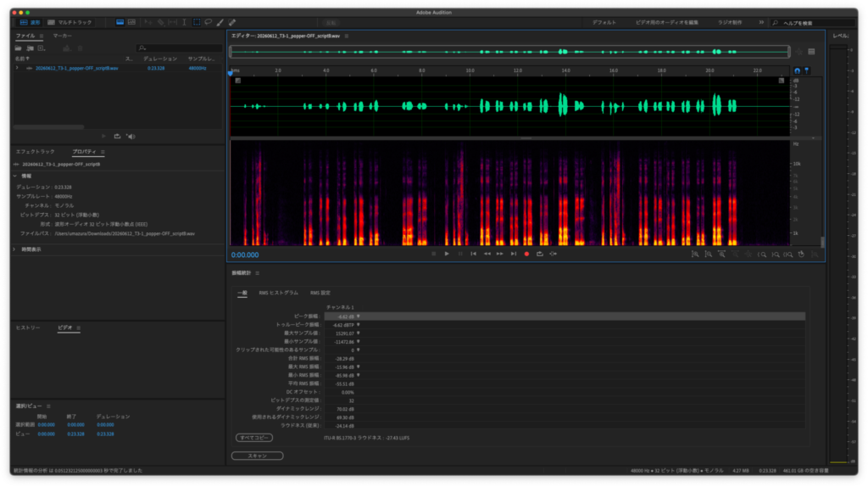Open the エディター panel menu icon
This screenshot has width=868, height=487.
(x=347, y=36)
